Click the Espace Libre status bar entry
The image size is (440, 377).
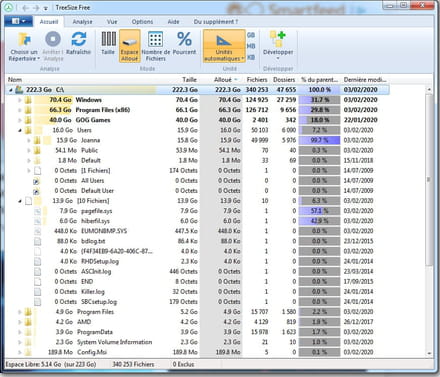pyautogui.click(x=51, y=364)
